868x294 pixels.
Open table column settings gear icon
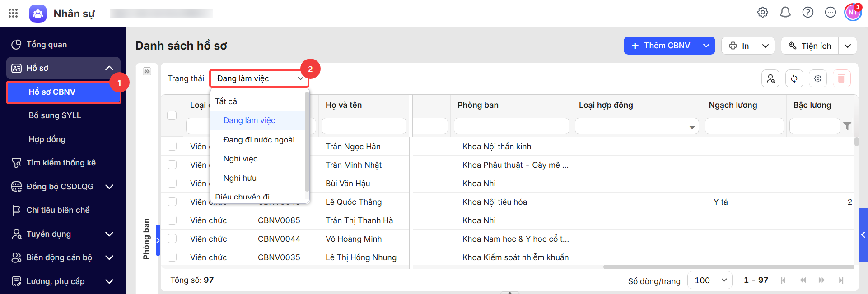tap(818, 79)
